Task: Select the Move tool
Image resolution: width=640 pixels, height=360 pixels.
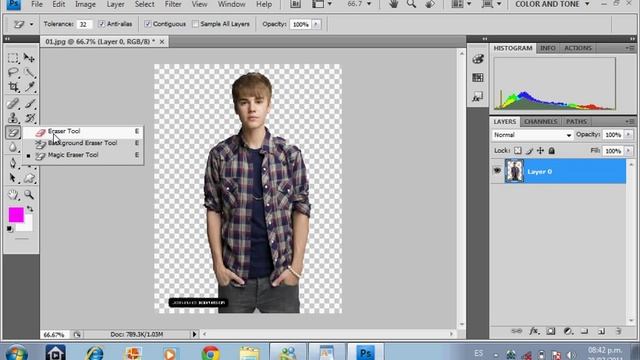Action: [29, 58]
